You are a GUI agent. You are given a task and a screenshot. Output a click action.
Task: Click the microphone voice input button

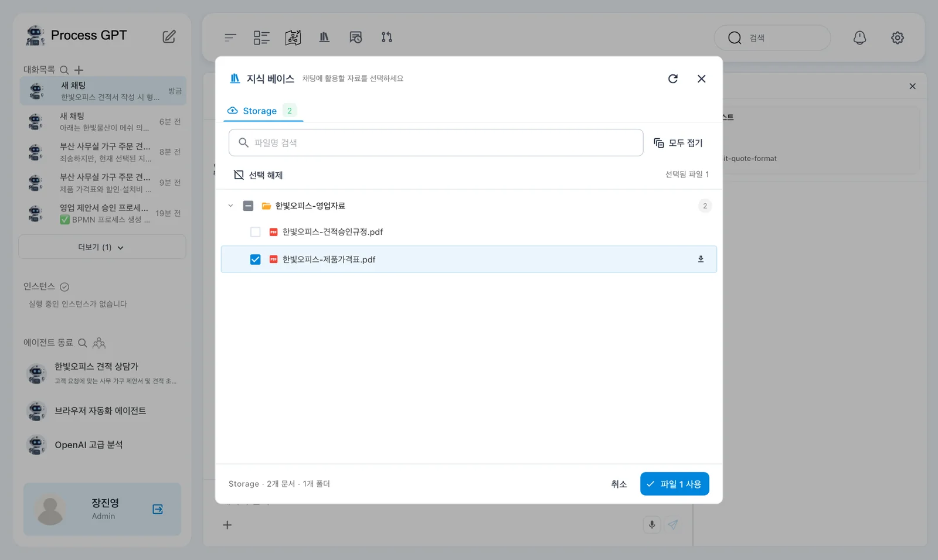pyautogui.click(x=652, y=525)
